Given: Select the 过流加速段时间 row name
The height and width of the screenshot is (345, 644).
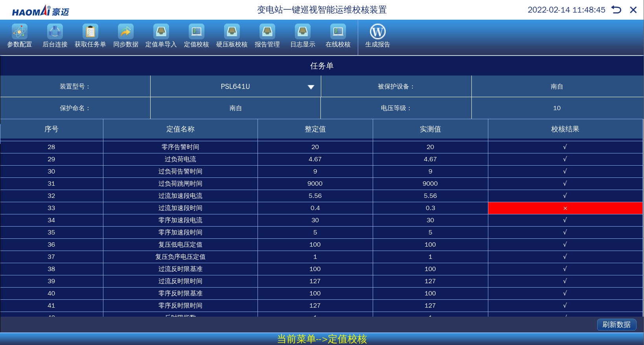Looking at the screenshot, I should [180, 208].
